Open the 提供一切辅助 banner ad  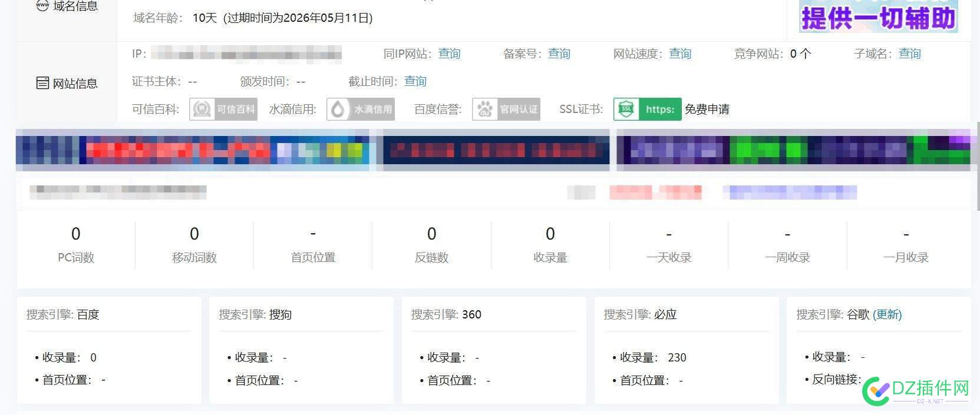coord(878,16)
